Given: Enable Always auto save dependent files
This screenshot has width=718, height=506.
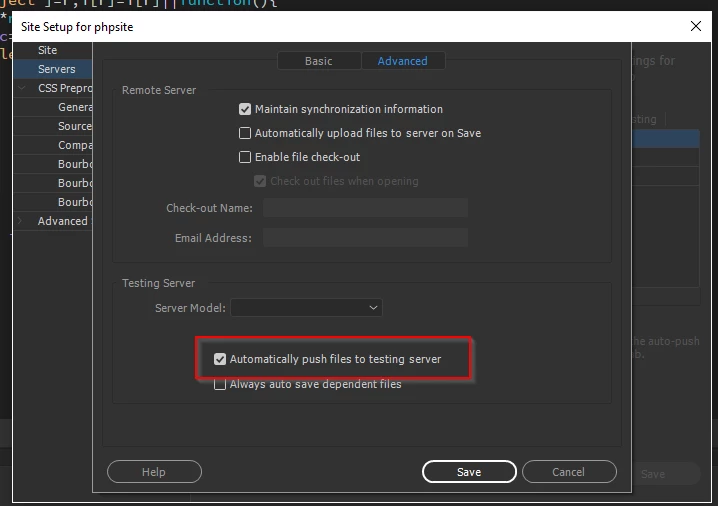Looking at the screenshot, I should [x=220, y=384].
